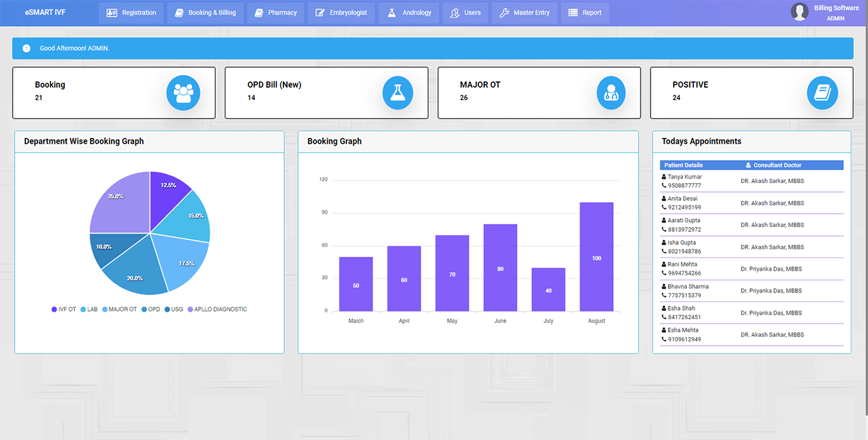
Task: Expand the Report menu
Action: coord(585,13)
